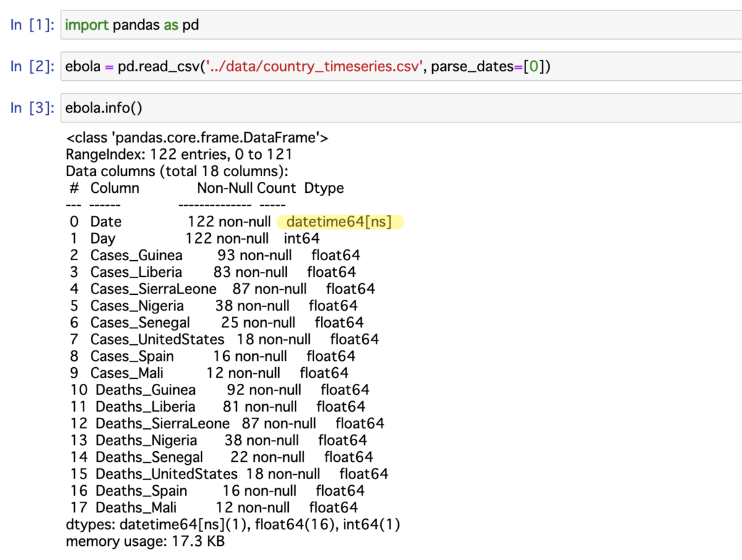Click the Cases_Liberia column name
Viewport: 742px width, 560px height.
tap(137, 272)
